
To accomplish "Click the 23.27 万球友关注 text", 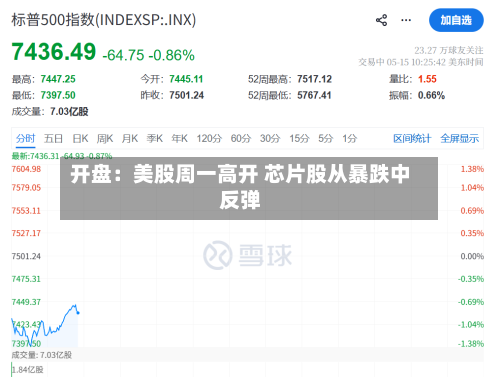I will (449, 50).
